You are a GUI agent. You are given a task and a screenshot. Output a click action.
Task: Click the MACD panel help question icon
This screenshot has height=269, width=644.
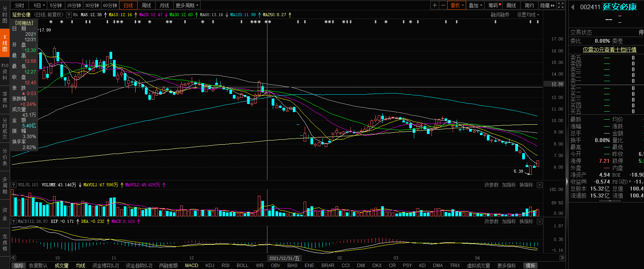point(14,222)
